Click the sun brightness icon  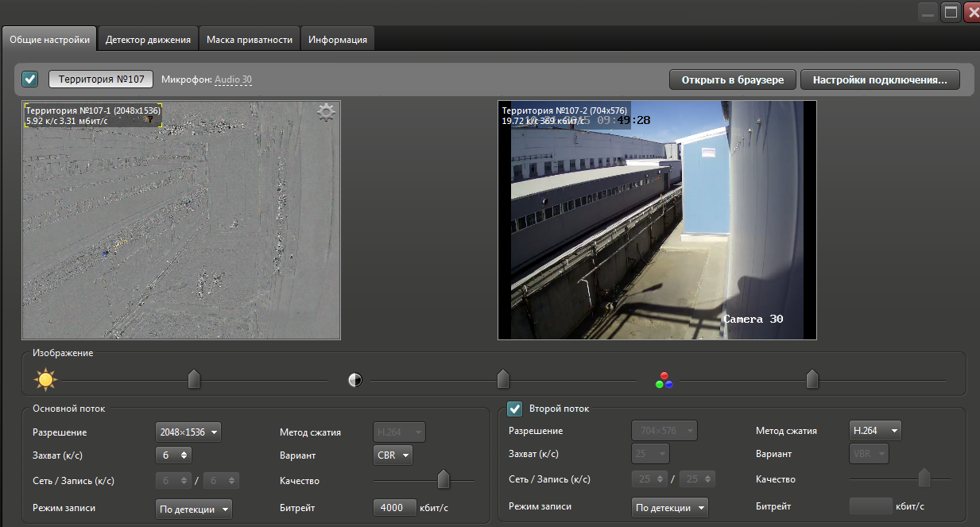45,380
